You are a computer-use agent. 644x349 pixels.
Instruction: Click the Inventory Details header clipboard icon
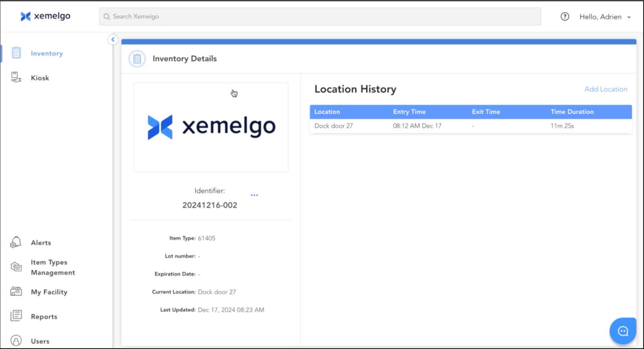(137, 59)
